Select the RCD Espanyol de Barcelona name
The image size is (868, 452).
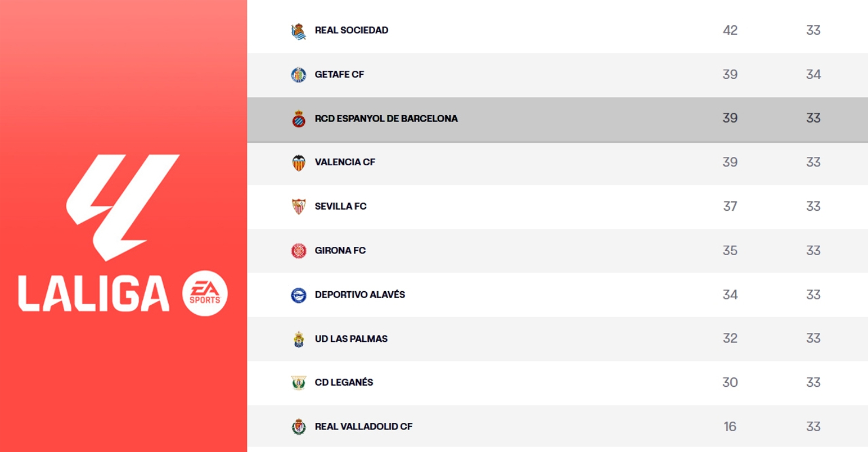(386, 119)
